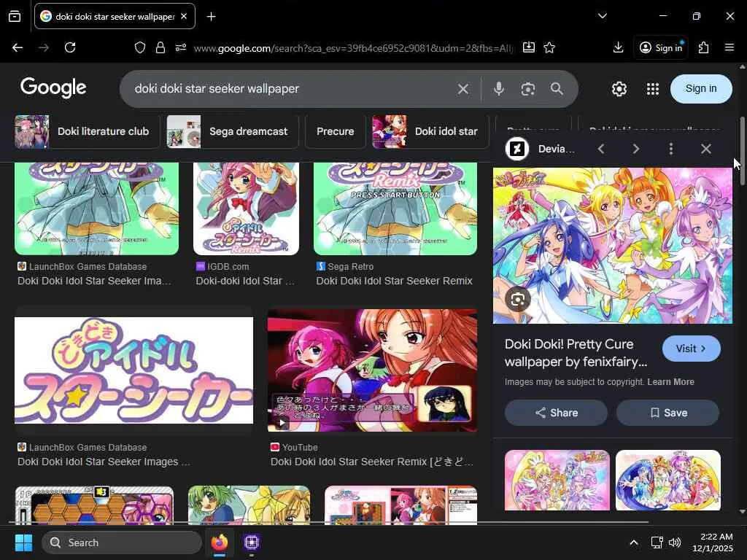The width and height of the screenshot is (747, 560).
Task: Open the green-haired character thumbnail
Action: (x=249, y=505)
